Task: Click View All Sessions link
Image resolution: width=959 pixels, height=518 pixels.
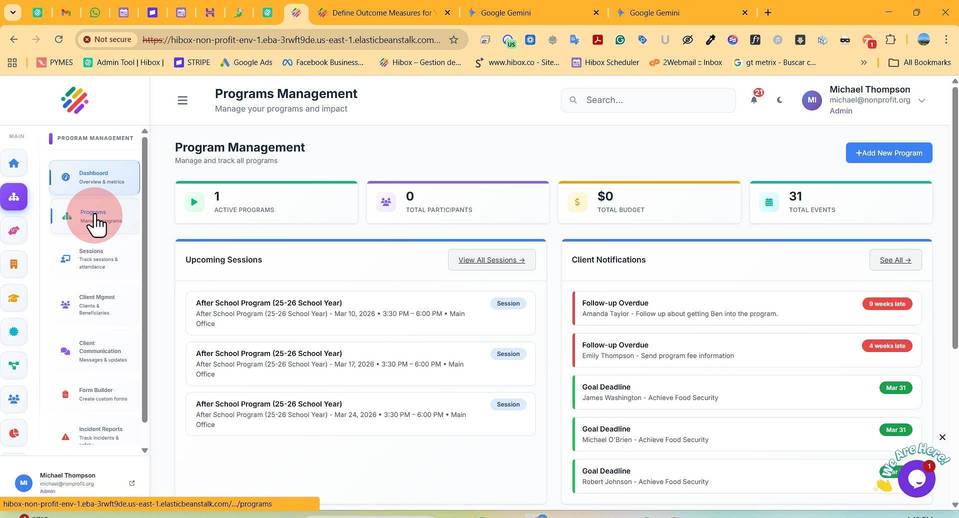Action: (x=492, y=260)
